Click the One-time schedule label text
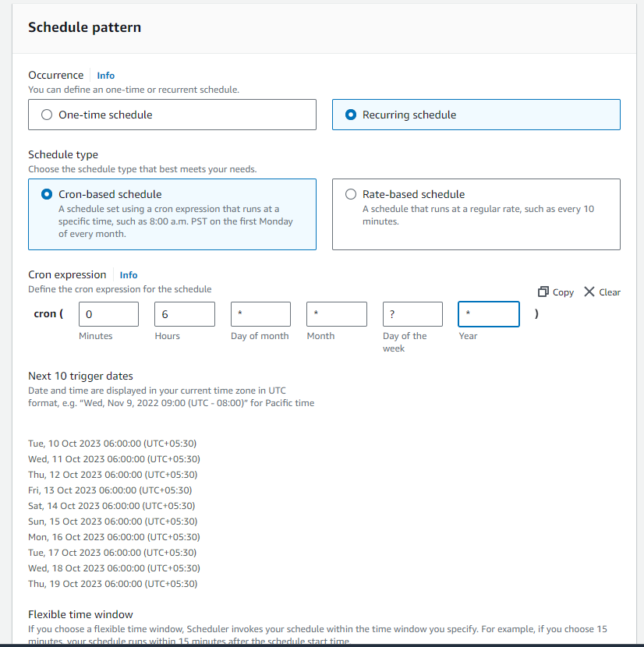The image size is (644, 647). (105, 115)
